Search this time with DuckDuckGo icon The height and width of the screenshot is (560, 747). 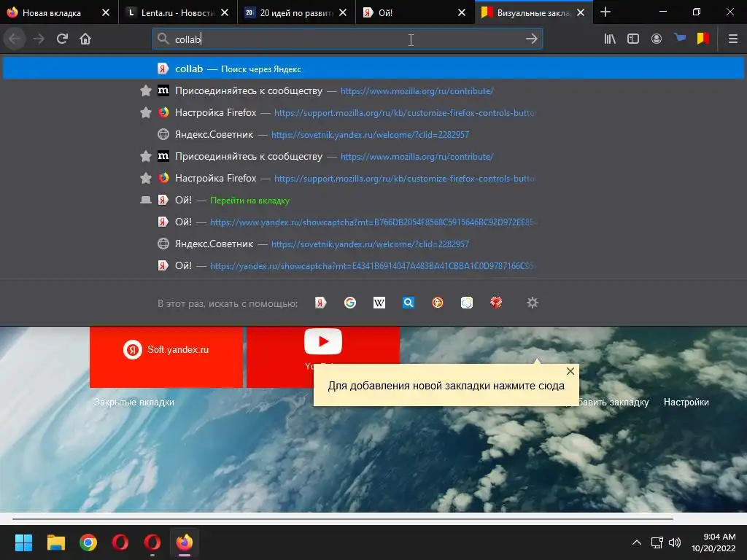[x=438, y=303]
